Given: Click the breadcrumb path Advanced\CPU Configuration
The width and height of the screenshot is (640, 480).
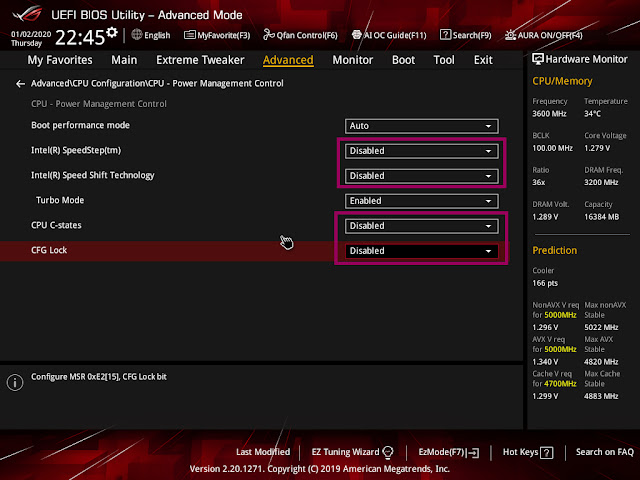Looking at the screenshot, I should [x=88, y=83].
